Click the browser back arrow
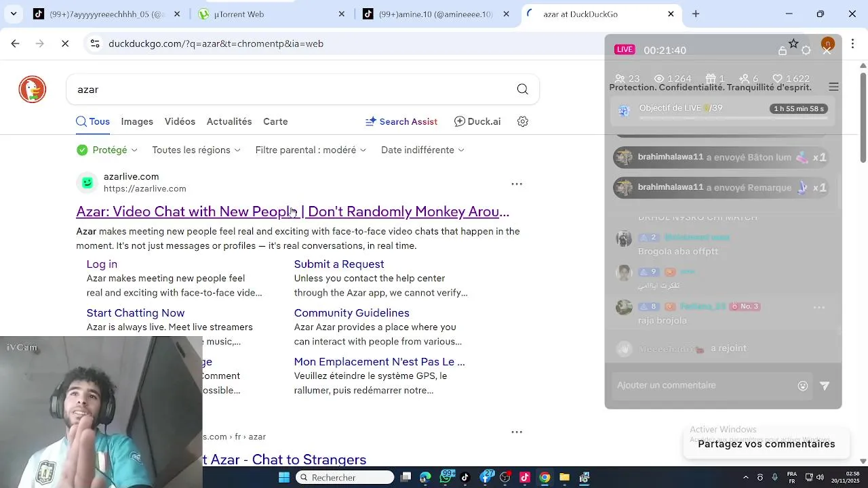Screen dimensions: 868x488 coord(15,43)
